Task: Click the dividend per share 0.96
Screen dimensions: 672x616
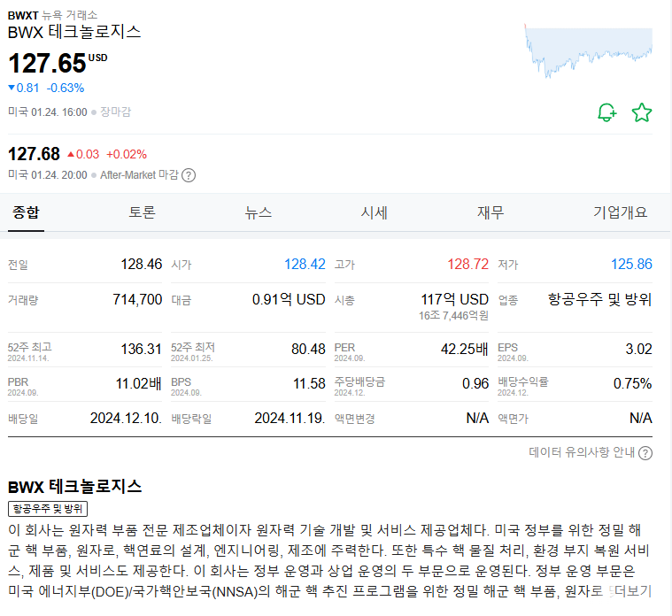Action: (475, 383)
